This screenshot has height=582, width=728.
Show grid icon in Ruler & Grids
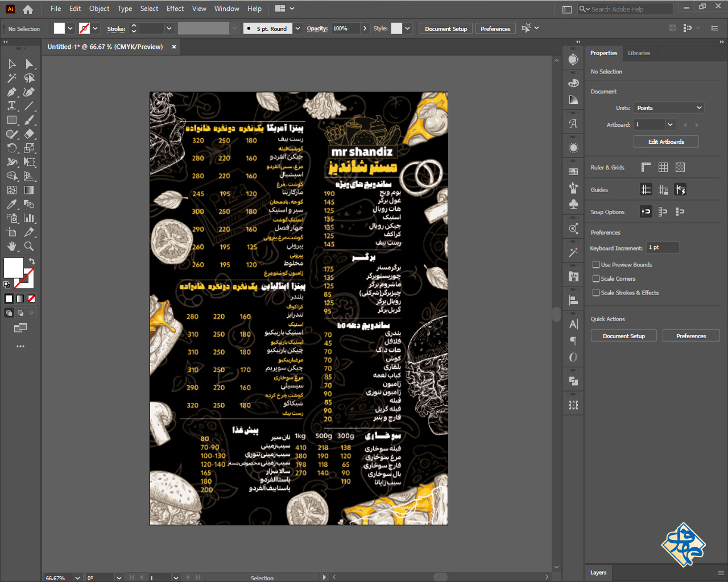pos(663,167)
